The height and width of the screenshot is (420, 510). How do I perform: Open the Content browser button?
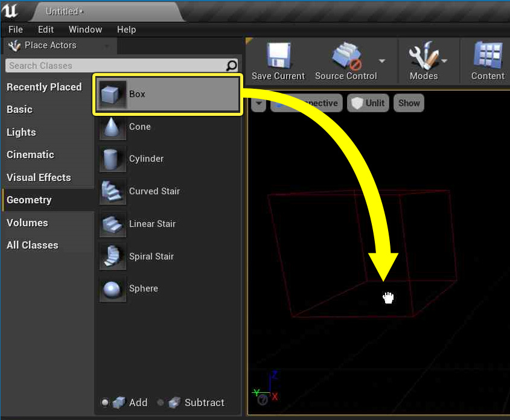(488, 61)
